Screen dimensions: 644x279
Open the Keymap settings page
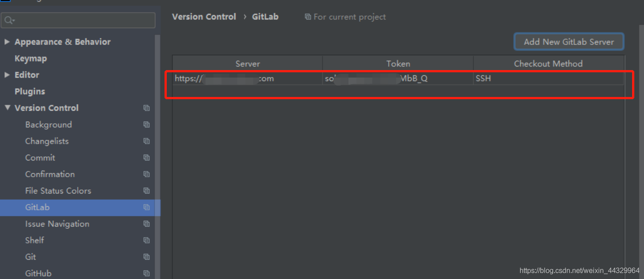point(31,58)
